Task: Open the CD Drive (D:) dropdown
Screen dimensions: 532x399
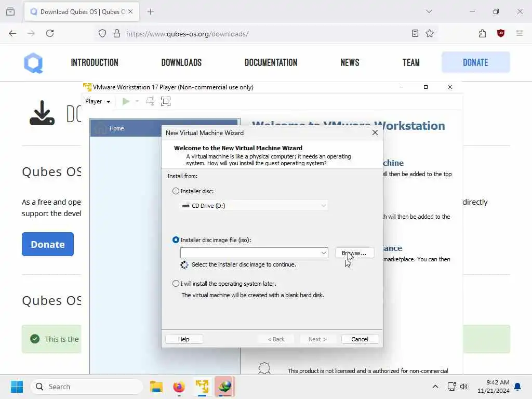Action: 254,206
